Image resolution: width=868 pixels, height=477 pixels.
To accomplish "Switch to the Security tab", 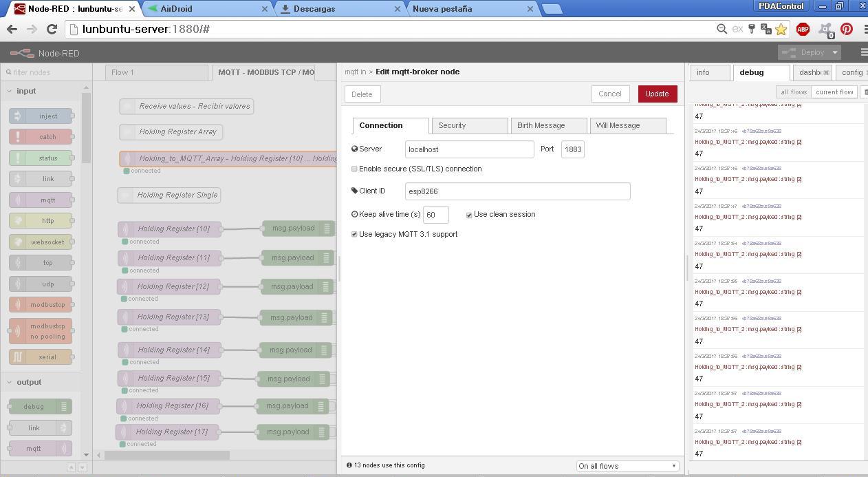I will [x=470, y=125].
